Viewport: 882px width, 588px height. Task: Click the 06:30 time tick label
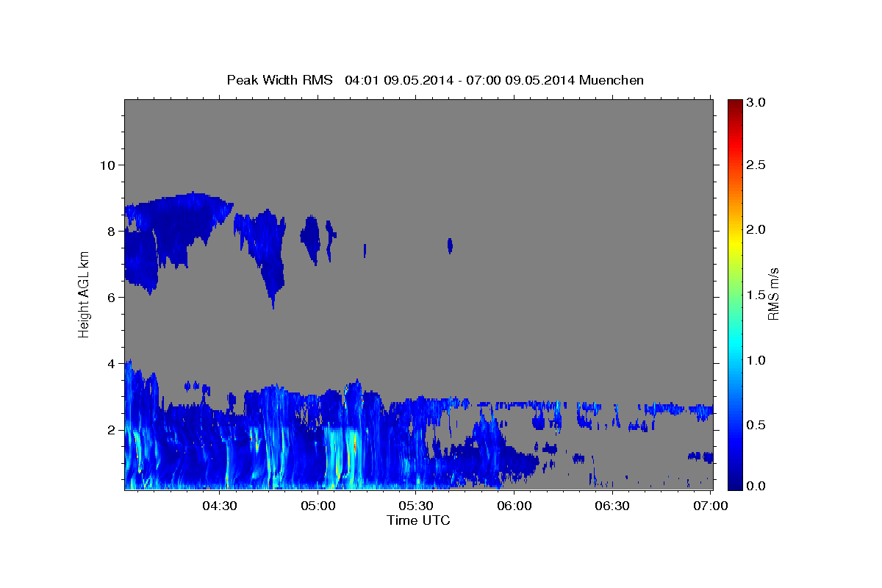(612, 506)
